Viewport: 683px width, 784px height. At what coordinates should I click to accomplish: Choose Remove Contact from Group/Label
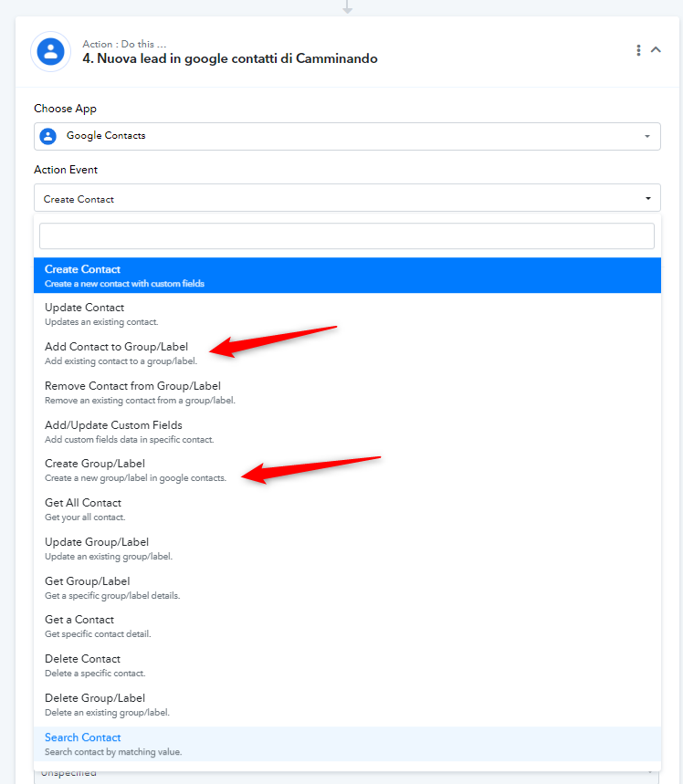(347, 392)
